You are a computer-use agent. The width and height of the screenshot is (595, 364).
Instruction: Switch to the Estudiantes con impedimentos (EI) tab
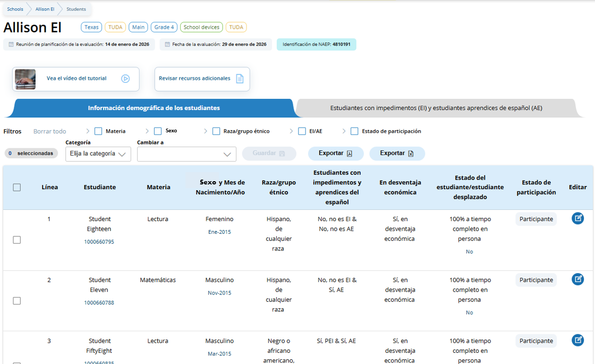tap(436, 108)
